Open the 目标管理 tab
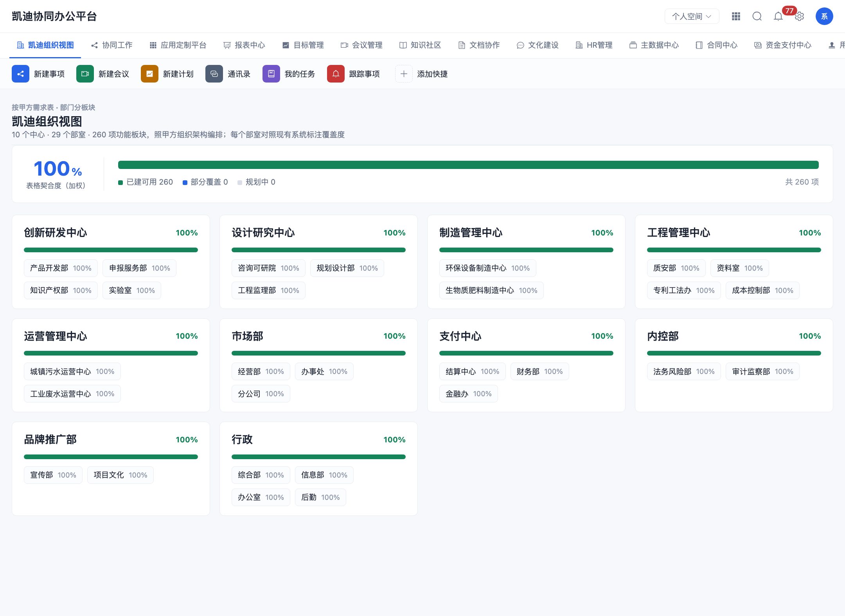The height and width of the screenshot is (616, 845). coord(303,45)
